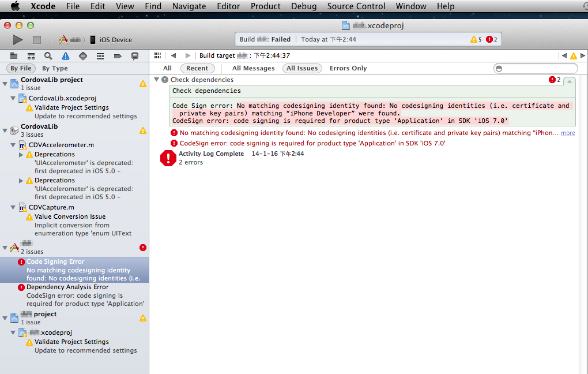
Task: Collapse the target group with 2 issues
Action: (5, 248)
